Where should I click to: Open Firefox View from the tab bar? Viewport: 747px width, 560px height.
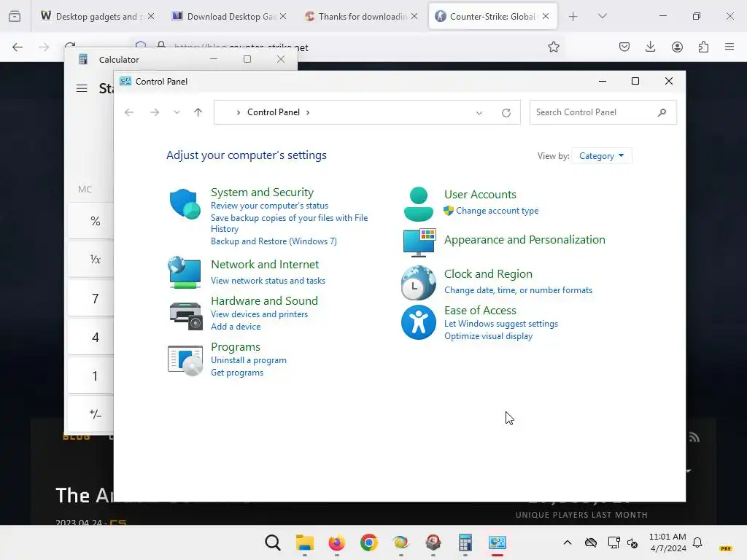click(15, 16)
